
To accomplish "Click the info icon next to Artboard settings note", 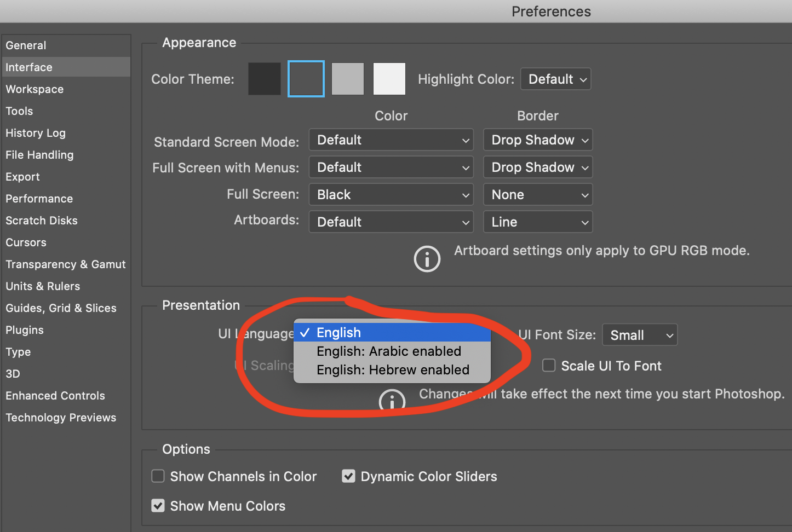I will click(427, 258).
